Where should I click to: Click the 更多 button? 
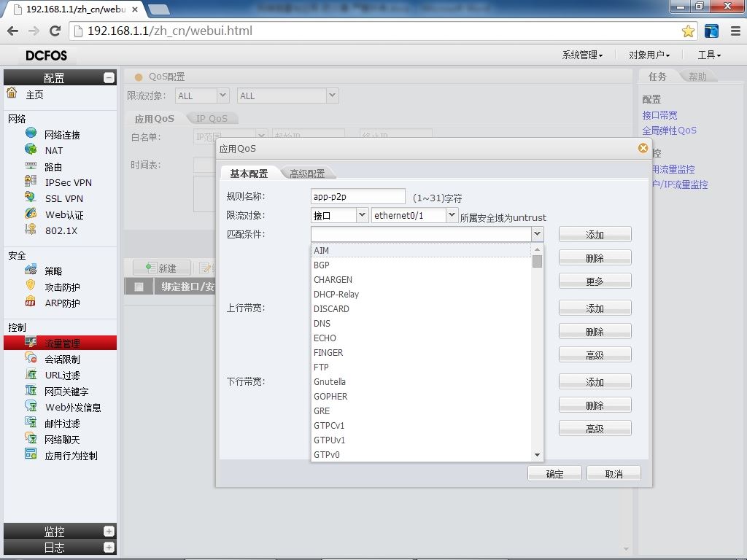pos(595,281)
